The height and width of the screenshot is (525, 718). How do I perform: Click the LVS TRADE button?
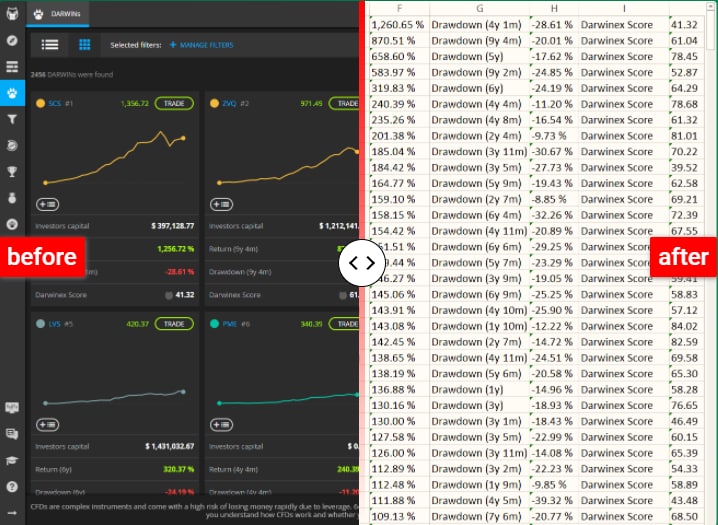coord(174,324)
